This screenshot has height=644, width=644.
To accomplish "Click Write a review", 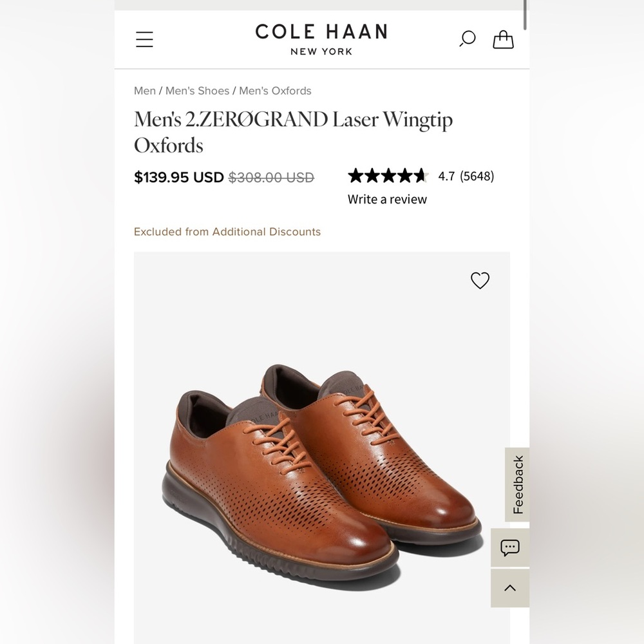I will tap(386, 199).
